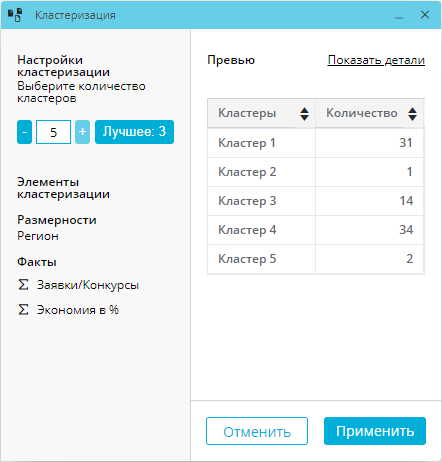Click the Кластеры column header
This screenshot has height=462, width=442.
pyautogui.click(x=261, y=113)
